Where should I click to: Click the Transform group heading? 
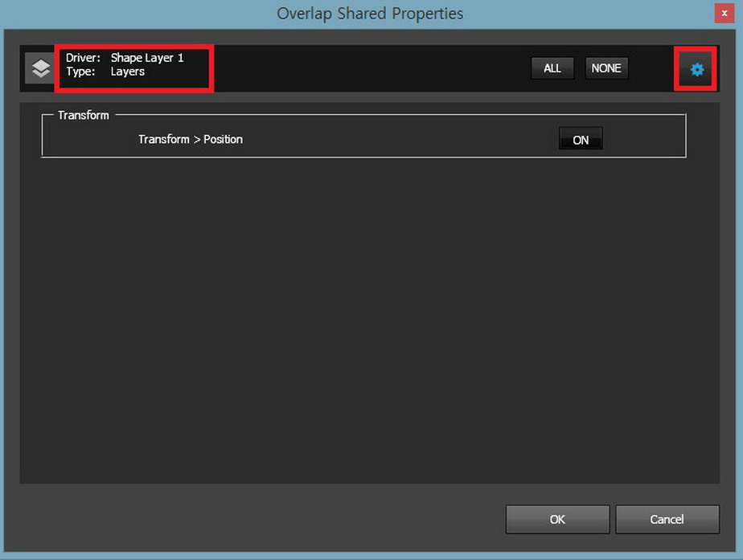[x=84, y=115]
